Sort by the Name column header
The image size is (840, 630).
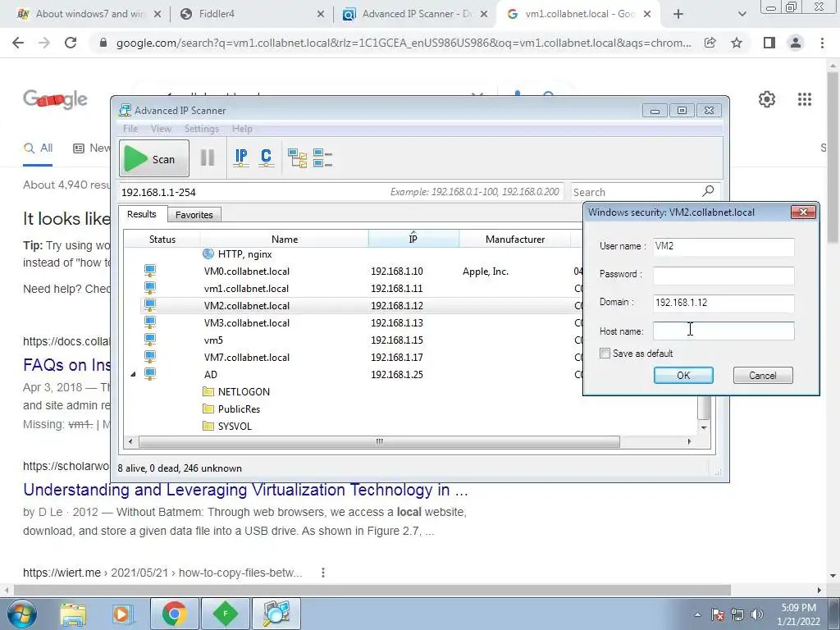tap(285, 239)
